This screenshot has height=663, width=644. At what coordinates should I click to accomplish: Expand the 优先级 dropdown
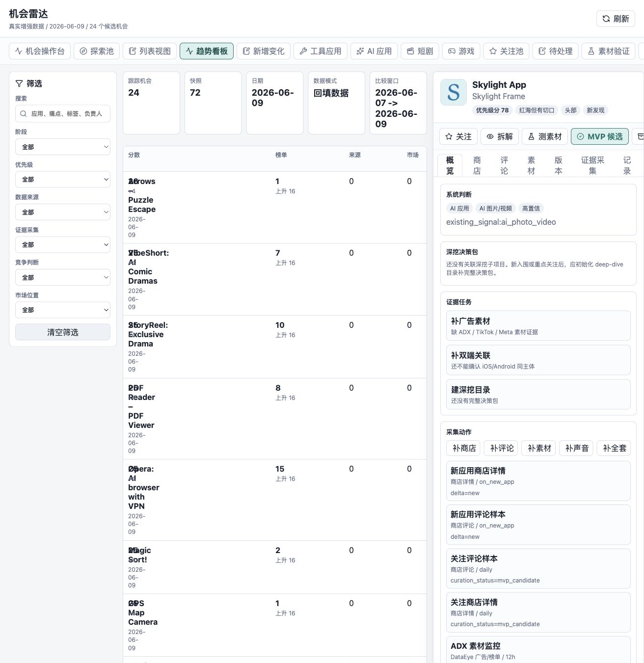tap(63, 180)
